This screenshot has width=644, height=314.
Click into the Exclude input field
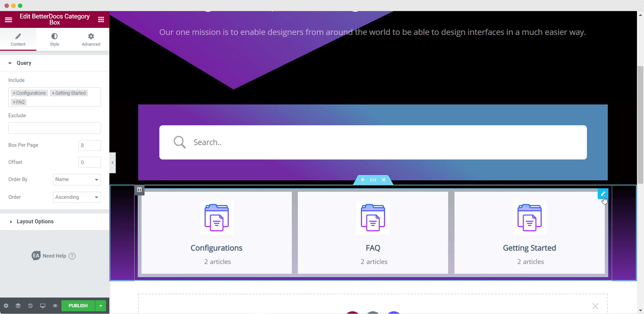[x=54, y=128]
